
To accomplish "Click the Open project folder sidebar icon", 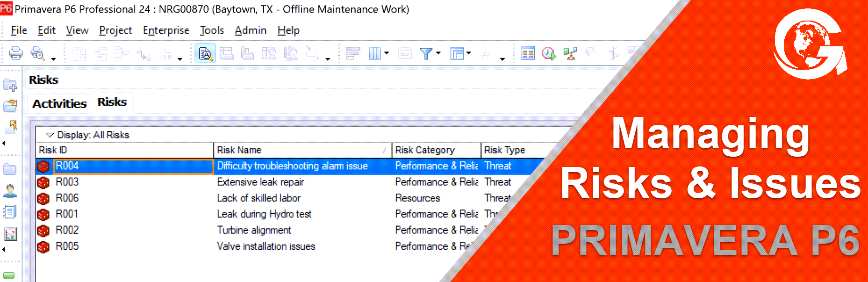I will coord(10,106).
